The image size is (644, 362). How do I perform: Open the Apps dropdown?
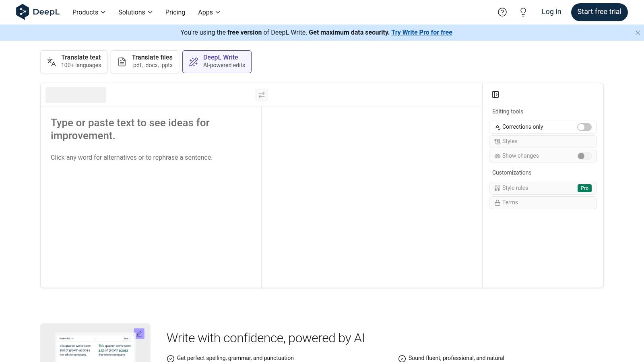pos(208,12)
